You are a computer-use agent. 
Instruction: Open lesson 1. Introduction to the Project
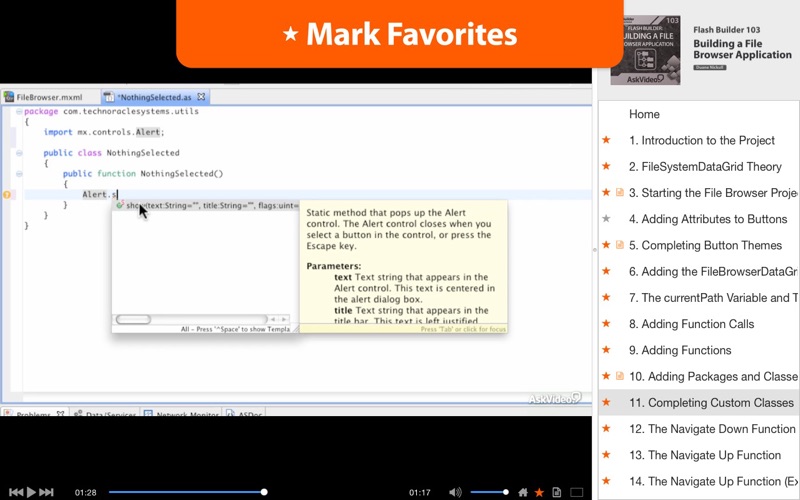(702, 140)
